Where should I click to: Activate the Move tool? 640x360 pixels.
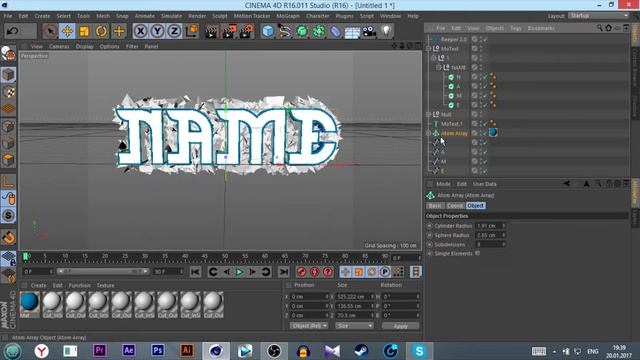pos(67,31)
